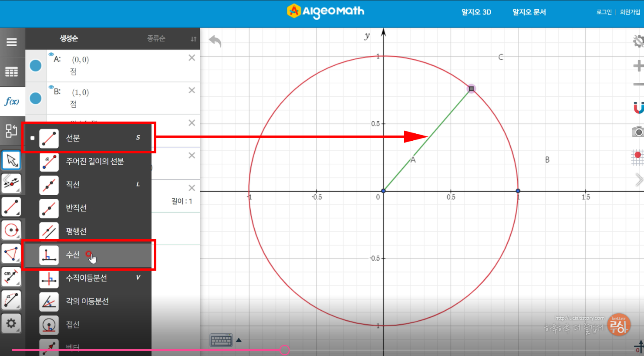This screenshot has width=644, height=356.
Task: Open the f(x) algebra panel
Action: (12, 102)
